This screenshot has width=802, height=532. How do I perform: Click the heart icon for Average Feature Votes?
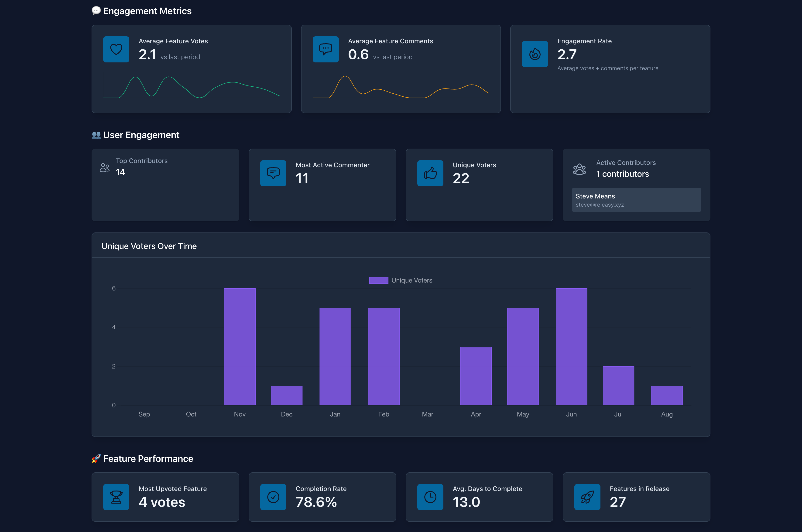[116, 49]
